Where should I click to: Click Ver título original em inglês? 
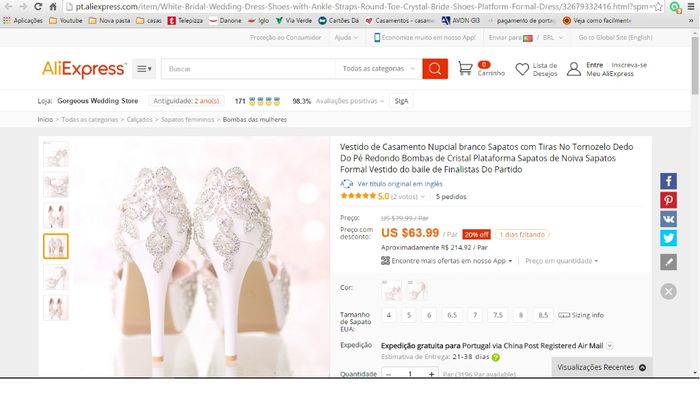tap(400, 184)
